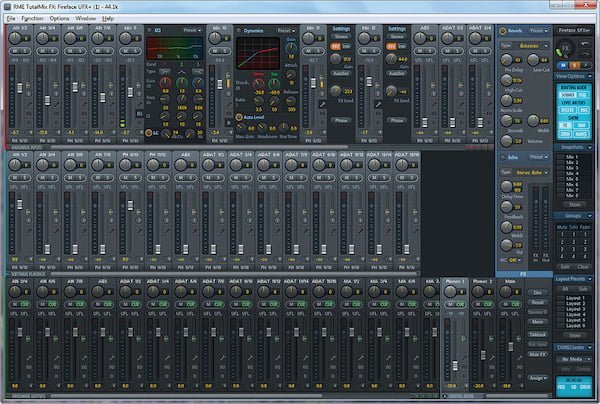Select Free routing mode in View Options
Image resolution: width=600 pixels, height=404 pixels.
coord(582,95)
